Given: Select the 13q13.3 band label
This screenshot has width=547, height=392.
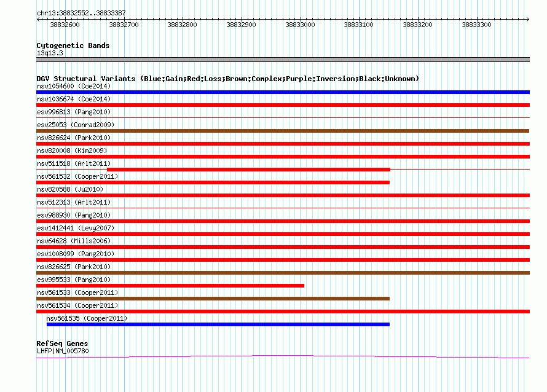Looking at the screenshot, I should click(50, 53).
